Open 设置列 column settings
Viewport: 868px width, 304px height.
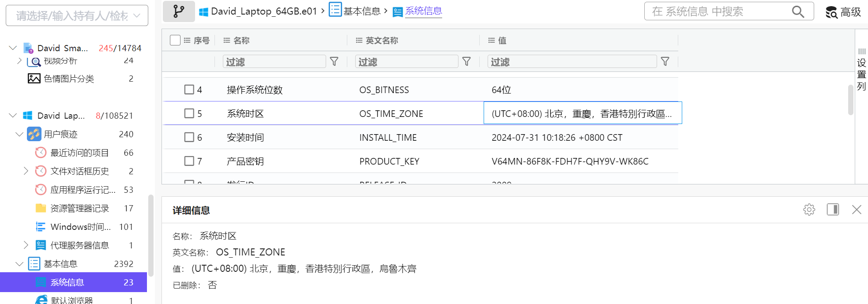click(861, 69)
